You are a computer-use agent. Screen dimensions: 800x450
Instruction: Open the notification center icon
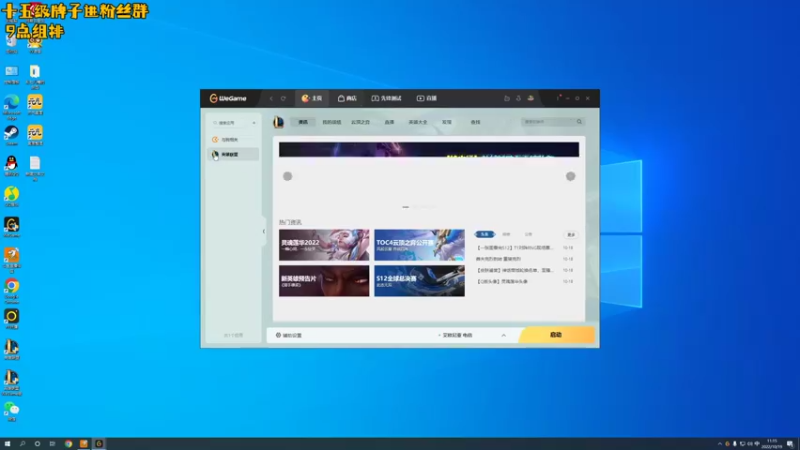click(x=790, y=444)
